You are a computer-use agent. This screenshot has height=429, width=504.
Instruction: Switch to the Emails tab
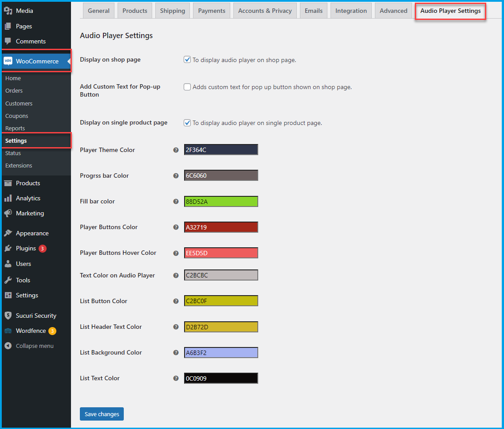[314, 11]
